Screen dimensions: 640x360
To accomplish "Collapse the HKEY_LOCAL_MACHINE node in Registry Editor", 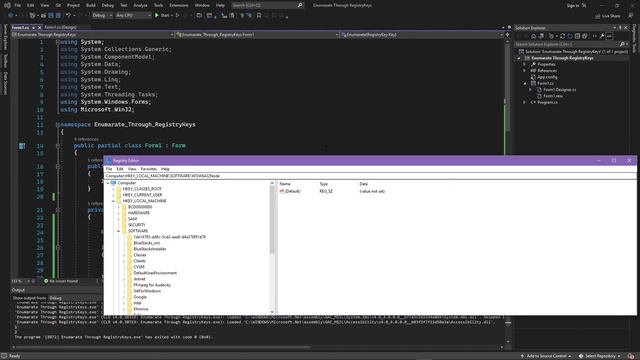I will click(113, 201).
